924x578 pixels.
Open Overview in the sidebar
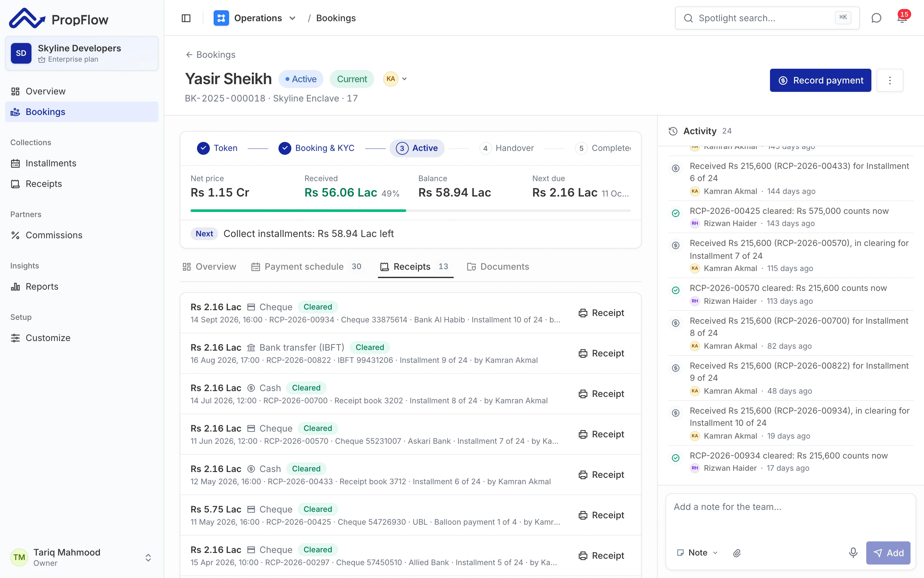click(82, 91)
